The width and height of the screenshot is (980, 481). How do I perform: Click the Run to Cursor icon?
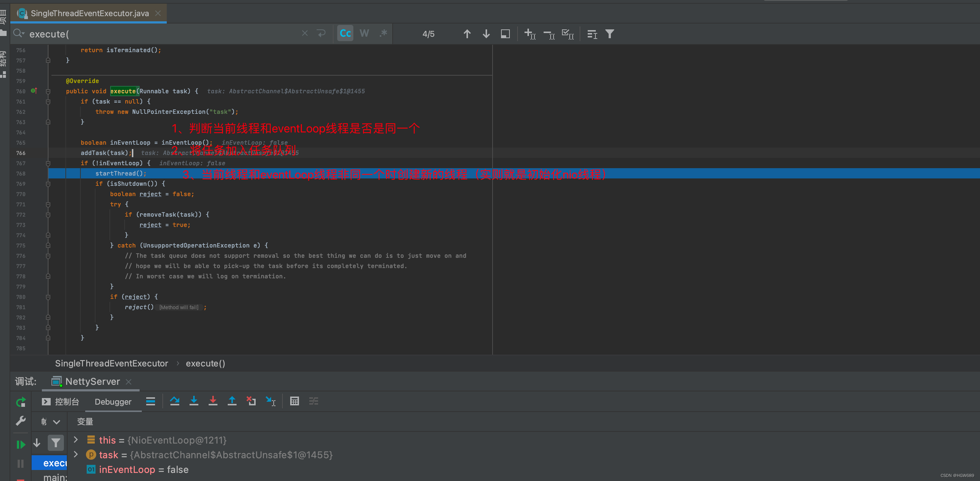click(x=270, y=401)
